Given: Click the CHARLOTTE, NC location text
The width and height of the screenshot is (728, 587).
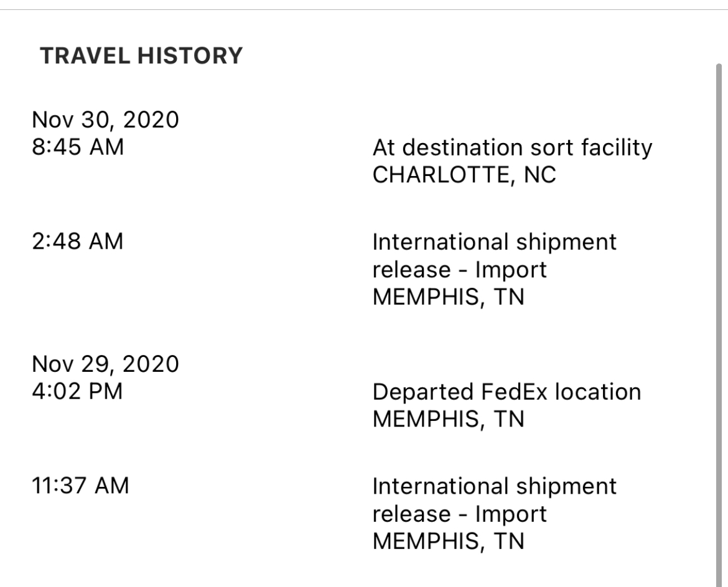Looking at the screenshot, I should click(x=464, y=175).
